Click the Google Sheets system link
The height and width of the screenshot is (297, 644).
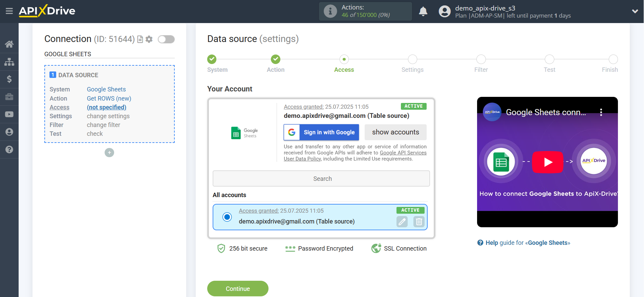click(x=106, y=89)
